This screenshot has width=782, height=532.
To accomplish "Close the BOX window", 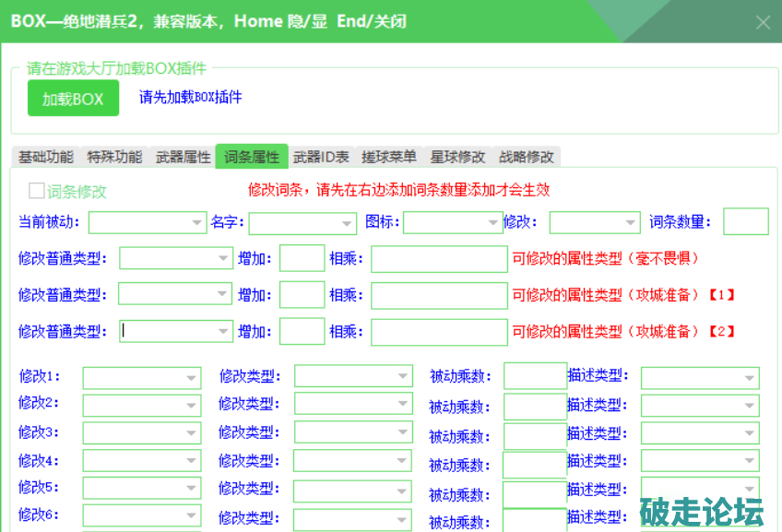I will pos(763,22).
